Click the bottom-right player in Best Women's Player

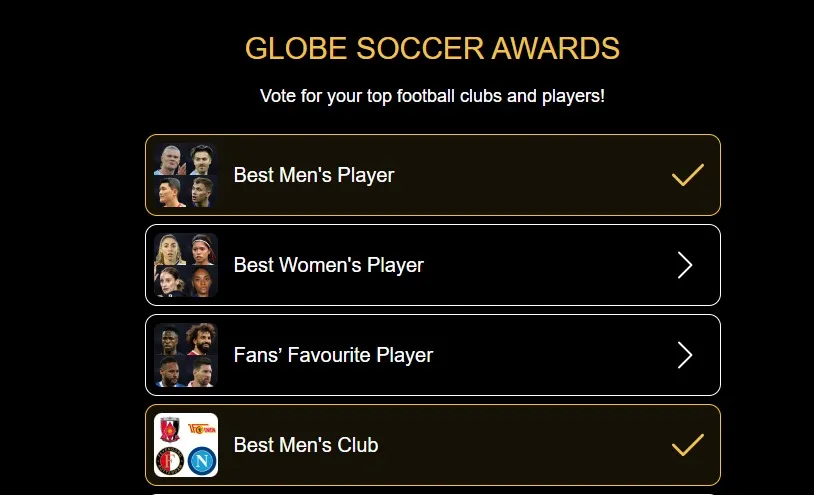click(x=202, y=281)
